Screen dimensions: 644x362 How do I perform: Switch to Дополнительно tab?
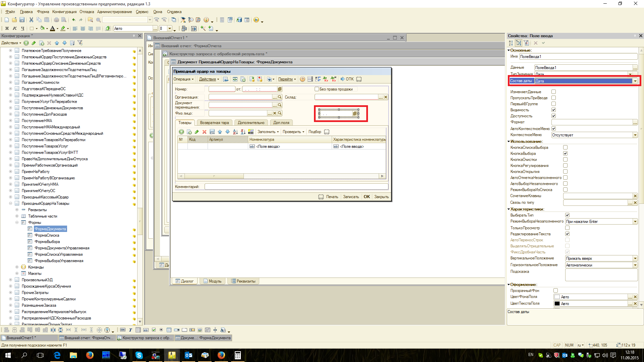tap(251, 123)
